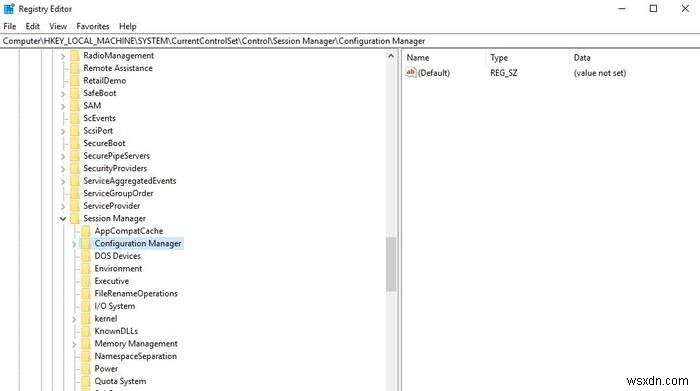Open the View menu
This screenshot has height=391, width=700.
coord(58,26)
